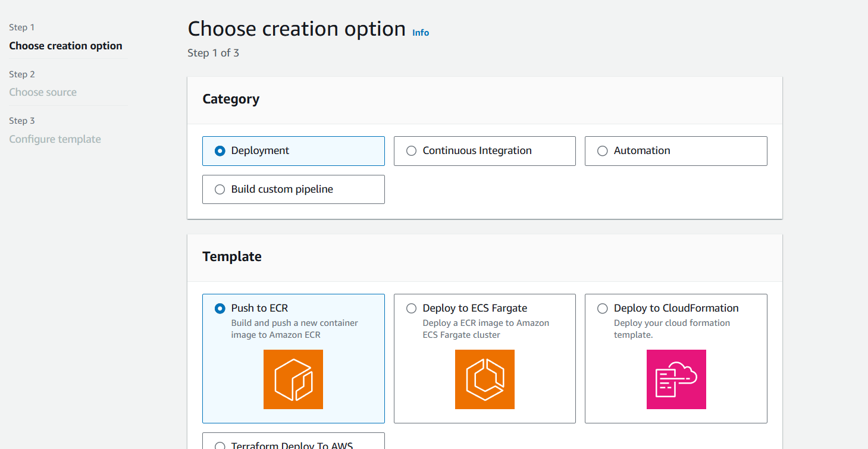Viewport: 868px width, 449px height.
Task: Select the Deployment category radio button
Action: coord(220,151)
